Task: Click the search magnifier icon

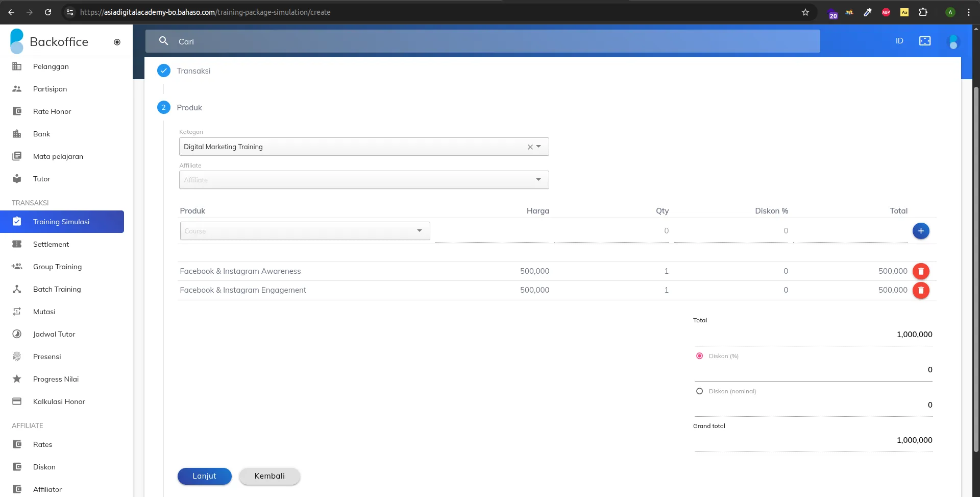Action: click(x=163, y=41)
